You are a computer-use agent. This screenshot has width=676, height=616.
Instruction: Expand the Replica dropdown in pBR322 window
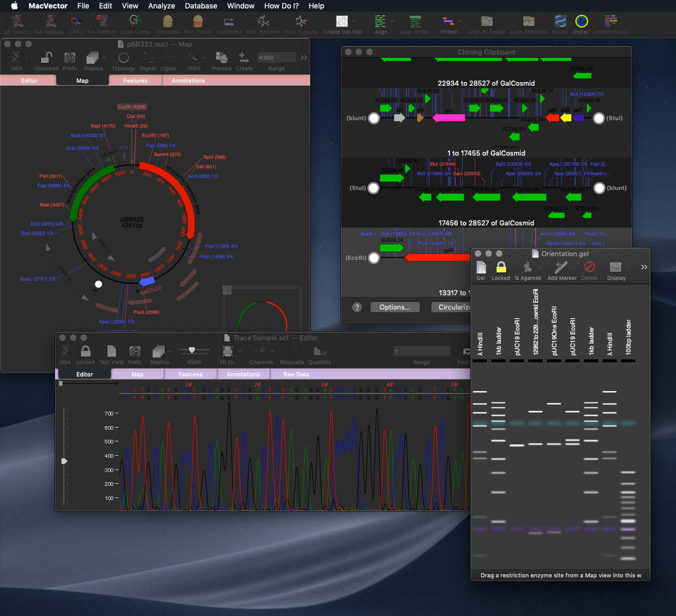(104, 58)
